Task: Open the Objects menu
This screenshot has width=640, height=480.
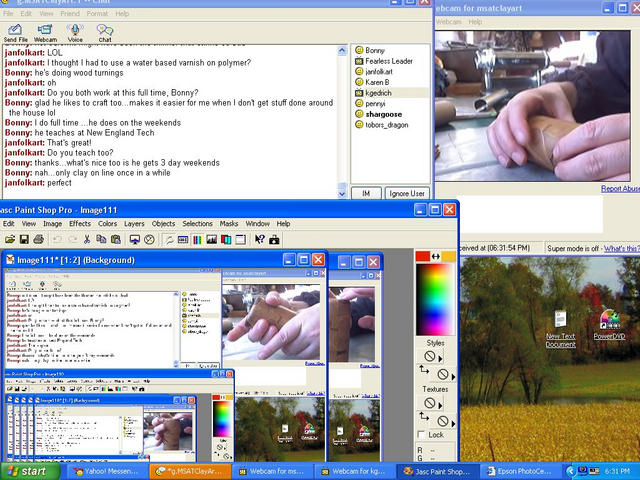Action: pos(163,224)
